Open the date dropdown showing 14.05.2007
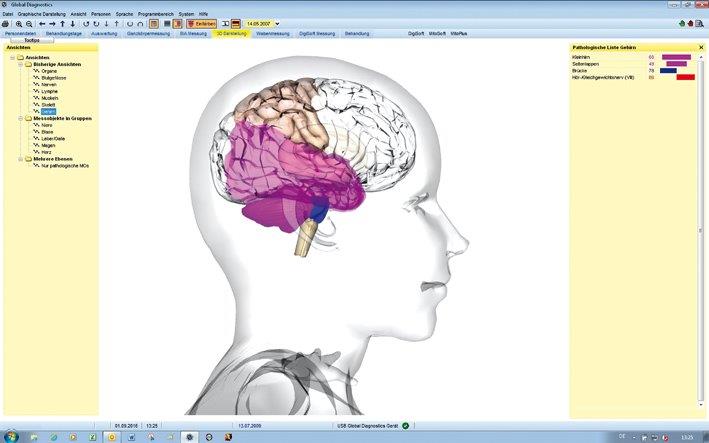 pyautogui.click(x=277, y=23)
